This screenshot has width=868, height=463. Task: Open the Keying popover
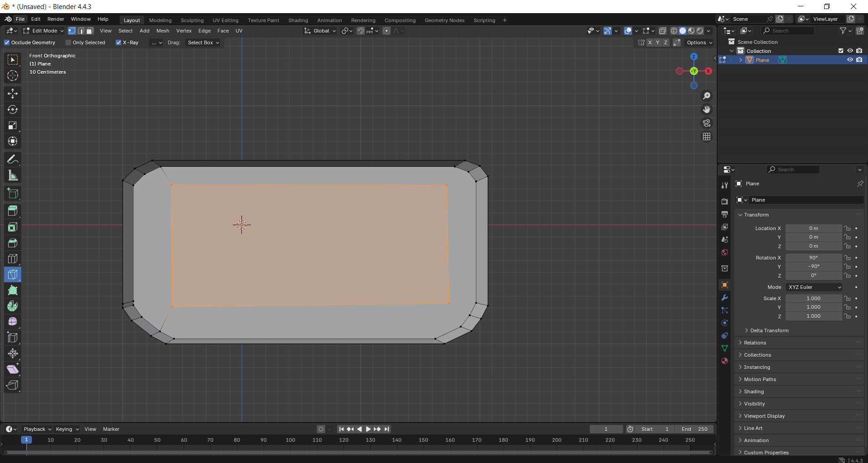tap(67, 429)
